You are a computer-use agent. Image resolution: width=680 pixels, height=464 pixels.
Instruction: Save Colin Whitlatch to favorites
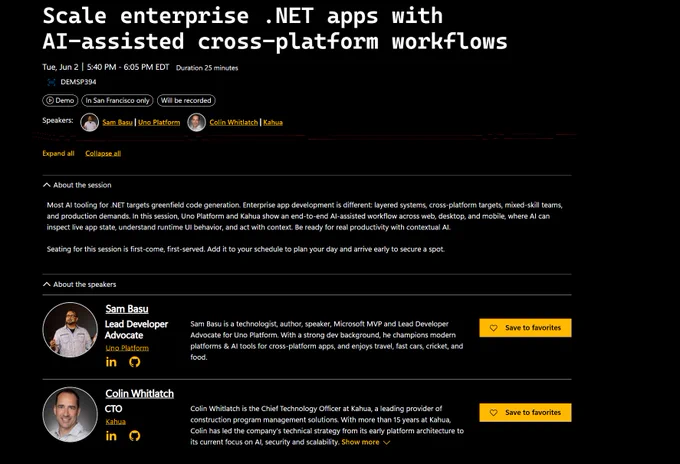[x=525, y=412]
